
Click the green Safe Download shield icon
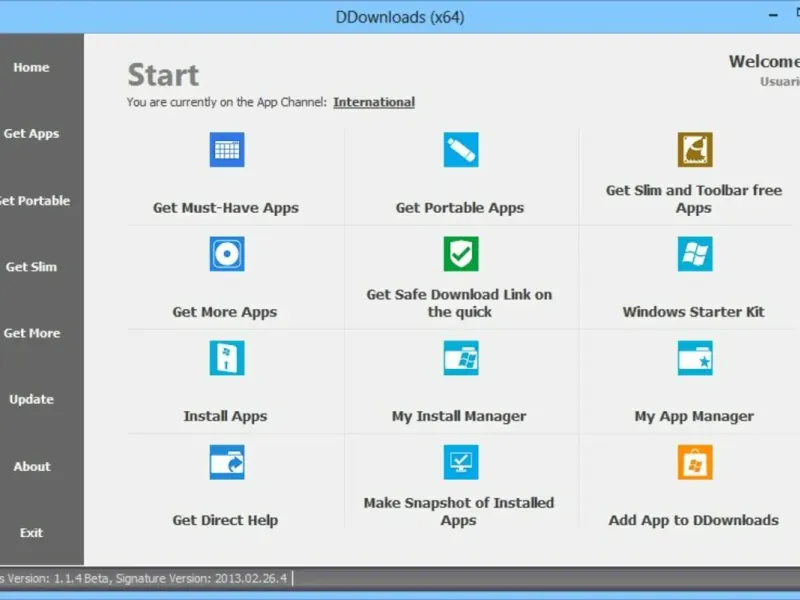[x=461, y=254]
